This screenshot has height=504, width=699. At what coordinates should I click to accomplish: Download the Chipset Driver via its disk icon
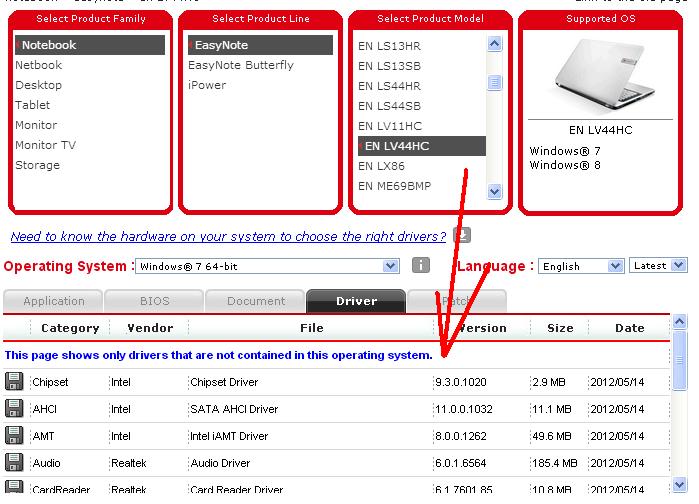click(x=14, y=382)
